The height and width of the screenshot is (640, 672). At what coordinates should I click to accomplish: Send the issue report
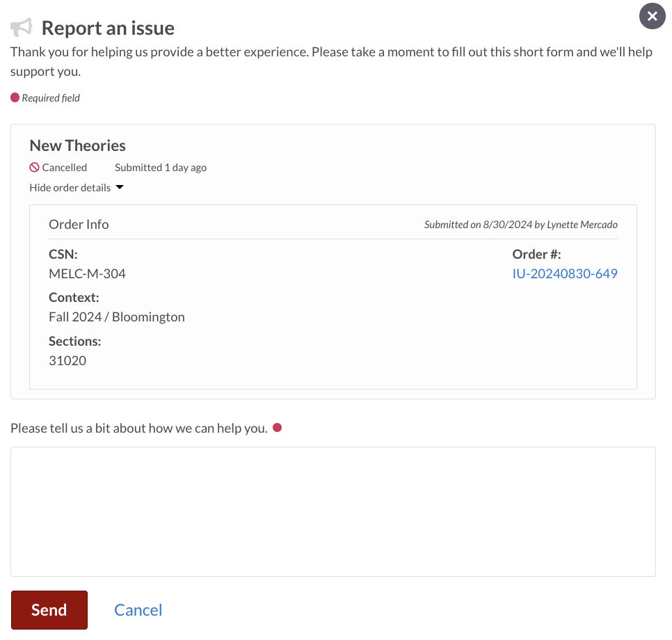[x=49, y=609]
